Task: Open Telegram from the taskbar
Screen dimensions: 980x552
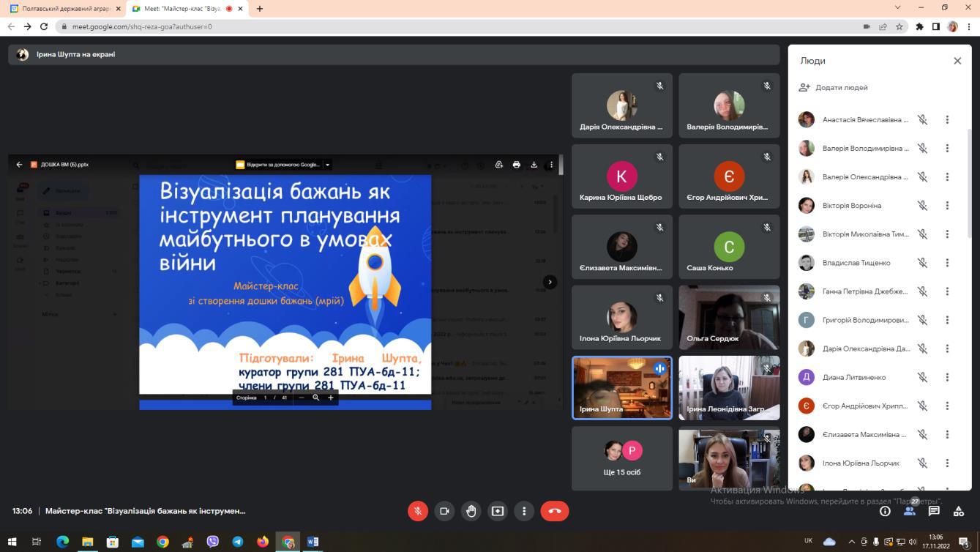Action: pyautogui.click(x=238, y=542)
